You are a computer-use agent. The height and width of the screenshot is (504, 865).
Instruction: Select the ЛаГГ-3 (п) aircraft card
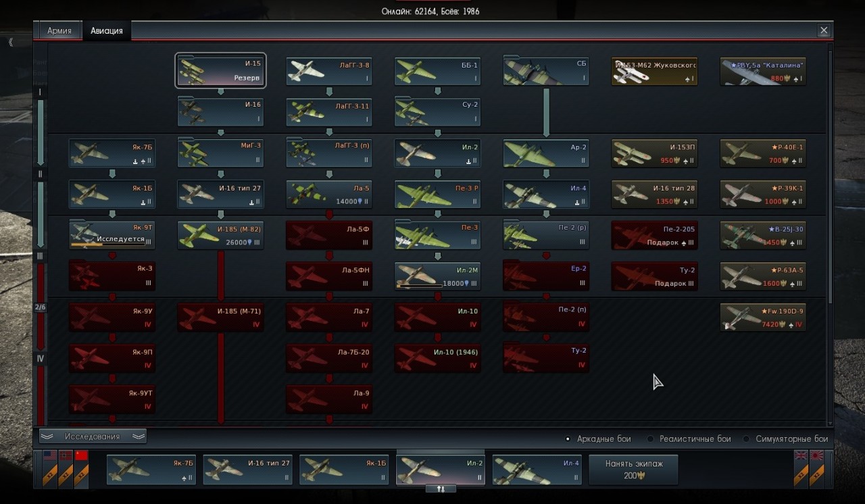(x=329, y=153)
